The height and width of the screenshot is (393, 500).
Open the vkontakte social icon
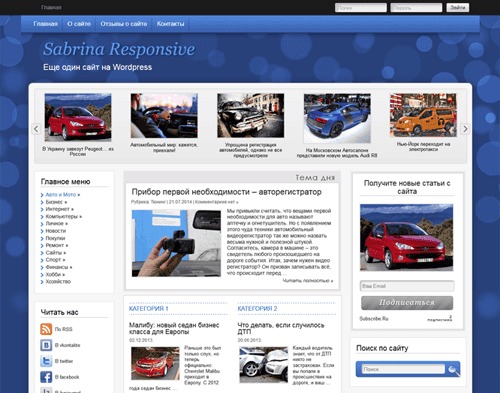tap(46, 345)
